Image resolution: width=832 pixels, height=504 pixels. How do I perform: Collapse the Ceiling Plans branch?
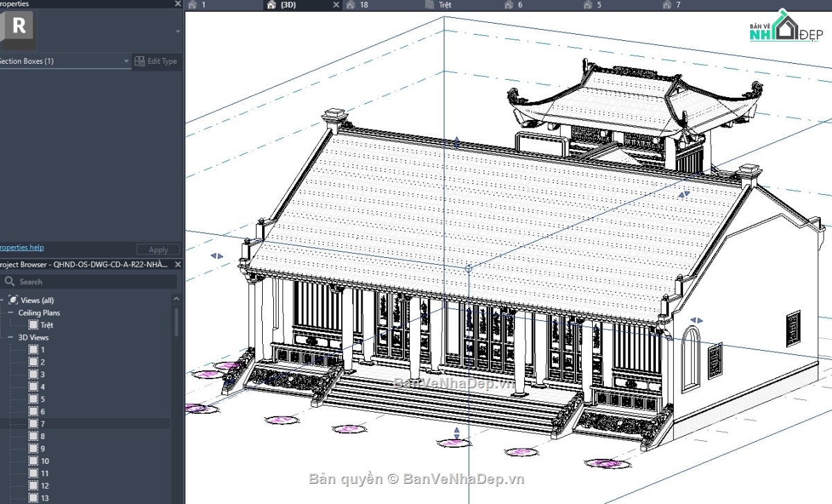11,313
